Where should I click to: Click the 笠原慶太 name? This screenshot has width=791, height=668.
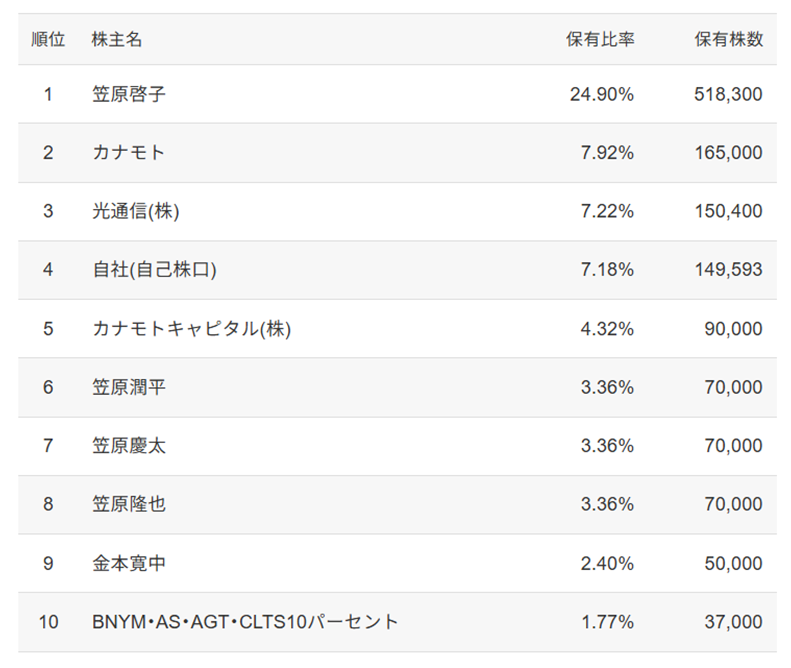pyautogui.click(x=128, y=446)
